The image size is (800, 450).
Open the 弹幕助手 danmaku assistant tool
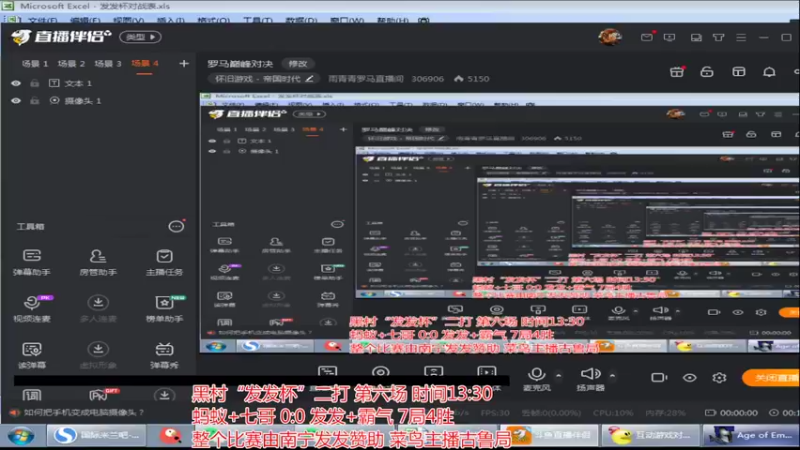(32, 262)
